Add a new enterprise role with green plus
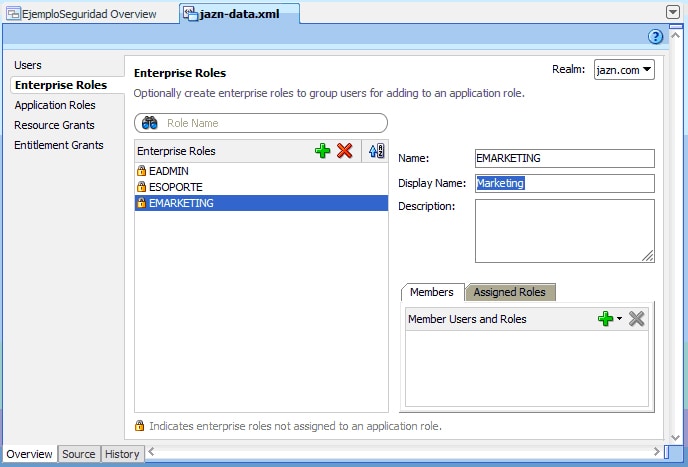Image resolution: width=688 pixels, height=467 pixels. (x=322, y=151)
